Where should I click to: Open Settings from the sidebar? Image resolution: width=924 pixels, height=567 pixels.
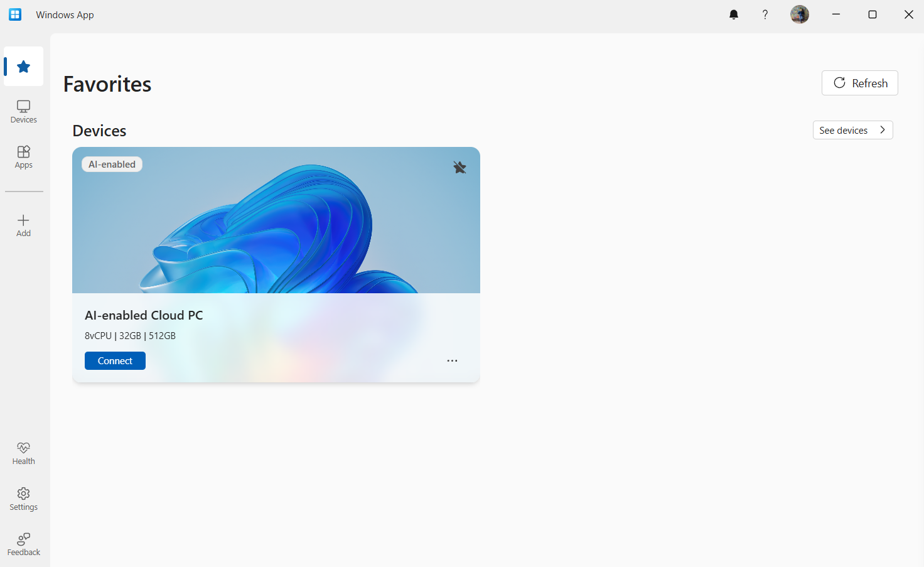23,499
